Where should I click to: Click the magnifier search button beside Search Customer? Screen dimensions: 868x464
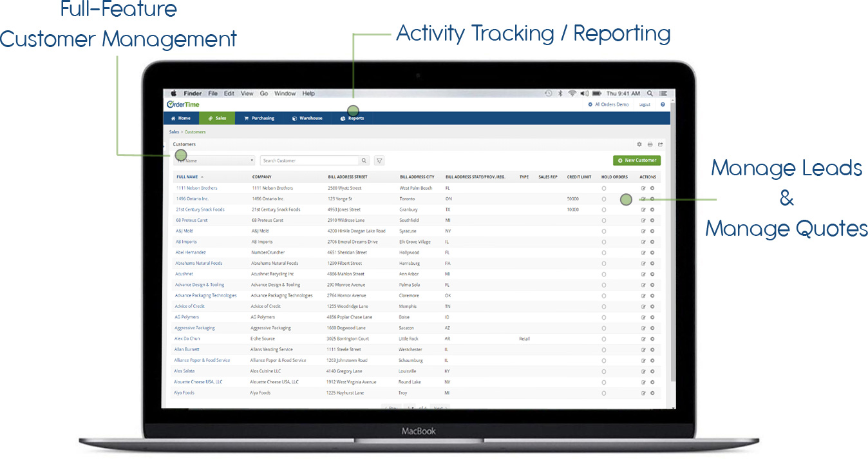coord(364,160)
